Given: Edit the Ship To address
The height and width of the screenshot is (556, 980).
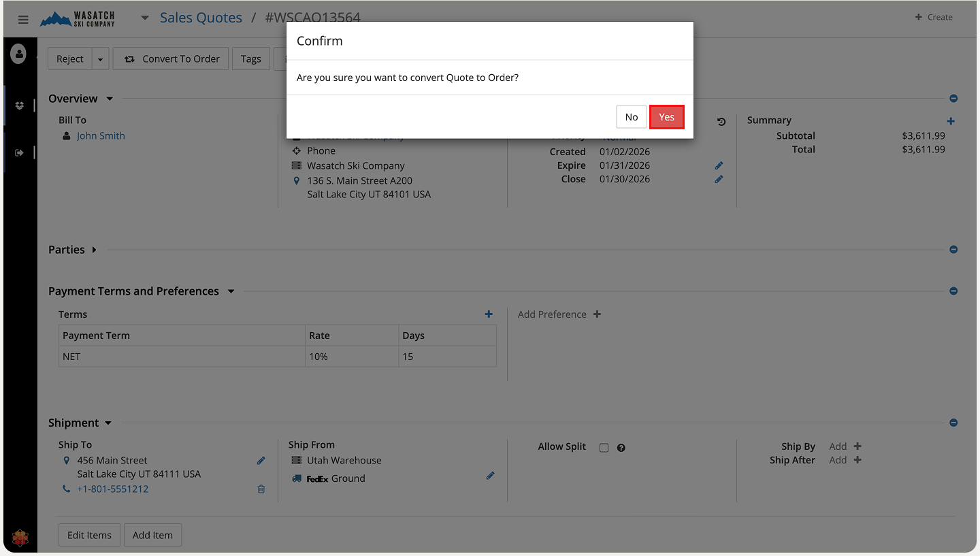Looking at the screenshot, I should click(x=261, y=461).
